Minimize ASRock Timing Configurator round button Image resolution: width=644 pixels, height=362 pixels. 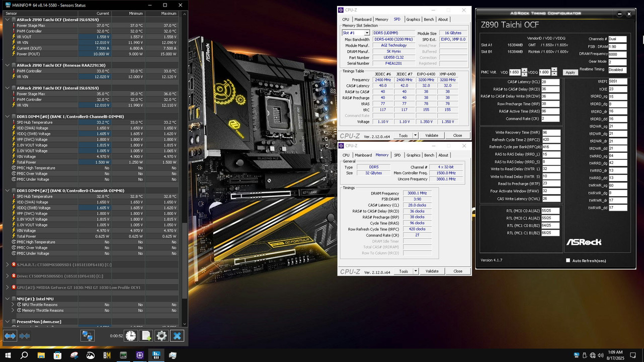(x=619, y=14)
